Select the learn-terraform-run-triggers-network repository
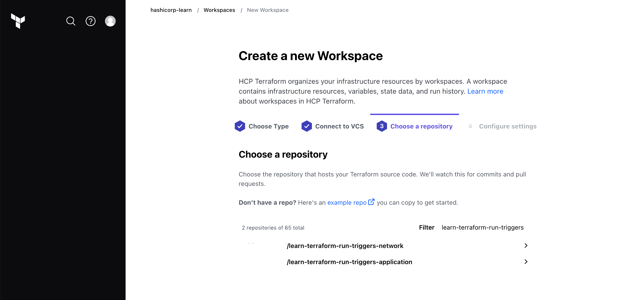 (x=345, y=246)
